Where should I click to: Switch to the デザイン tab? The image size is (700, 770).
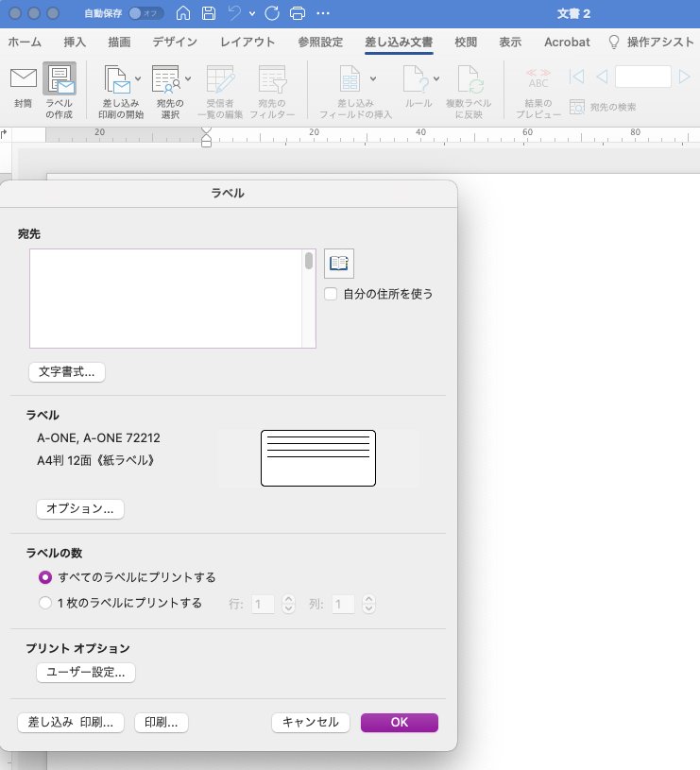(175, 43)
